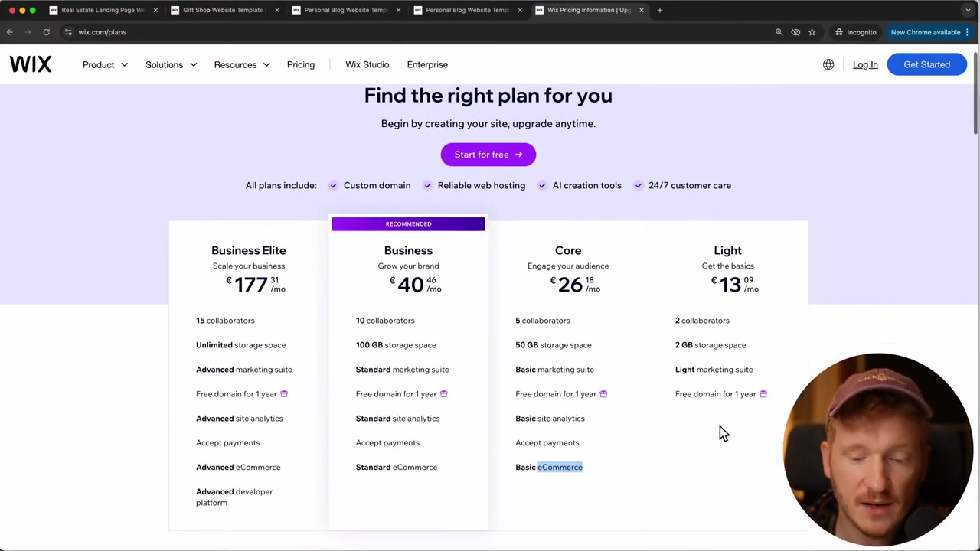The height and width of the screenshot is (551, 980).
Task: Close the Wix Pricing Information tab
Action: tap(641, 10)
